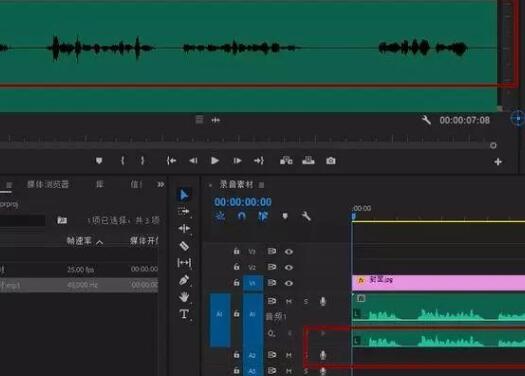The image size is (525, 376).
Task: Select the Hand tool
Action: (184, 297)
